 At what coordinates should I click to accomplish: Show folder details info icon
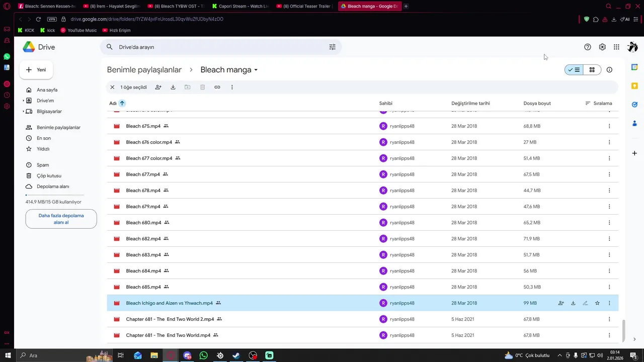[609, 70]
